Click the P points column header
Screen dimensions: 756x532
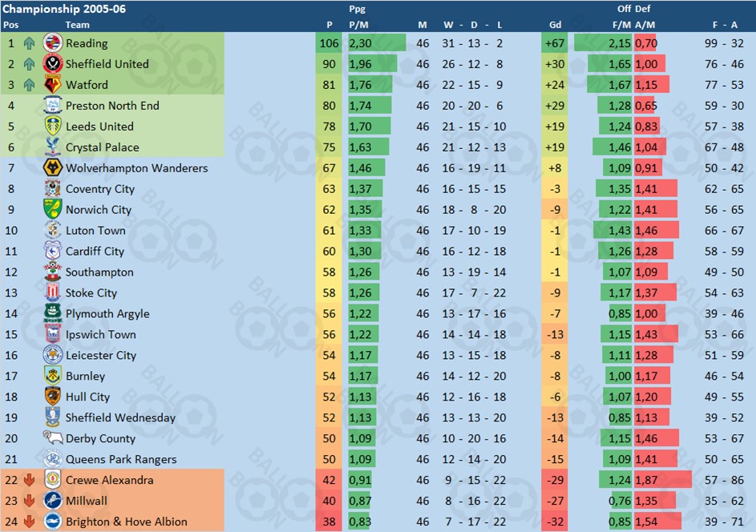pyautogui.click(x=329, y=25)
